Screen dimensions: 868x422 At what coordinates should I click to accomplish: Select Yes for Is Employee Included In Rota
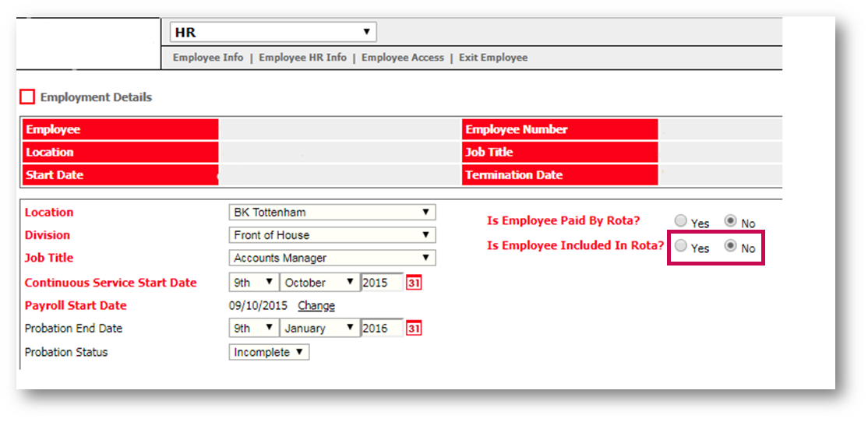(x=681, y=246)
